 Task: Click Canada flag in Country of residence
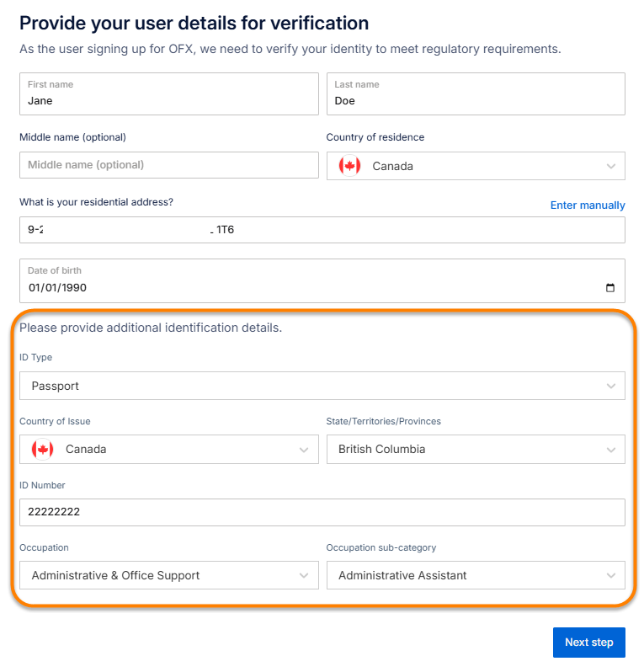point(349,166)
